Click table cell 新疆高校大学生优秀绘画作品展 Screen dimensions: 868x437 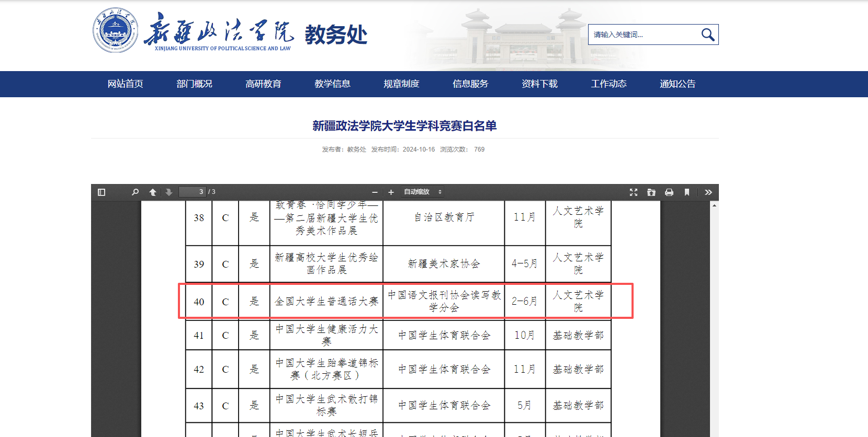pyautogui.click(x=326, y=264)
